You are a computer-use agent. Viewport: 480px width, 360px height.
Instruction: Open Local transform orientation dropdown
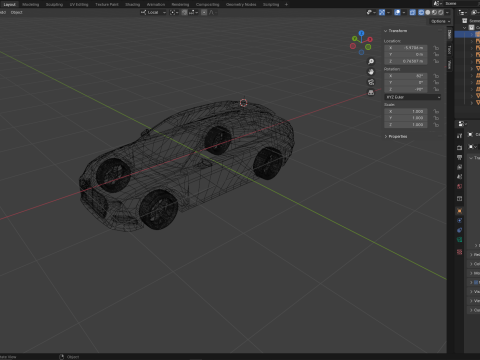tap(153, 12)
